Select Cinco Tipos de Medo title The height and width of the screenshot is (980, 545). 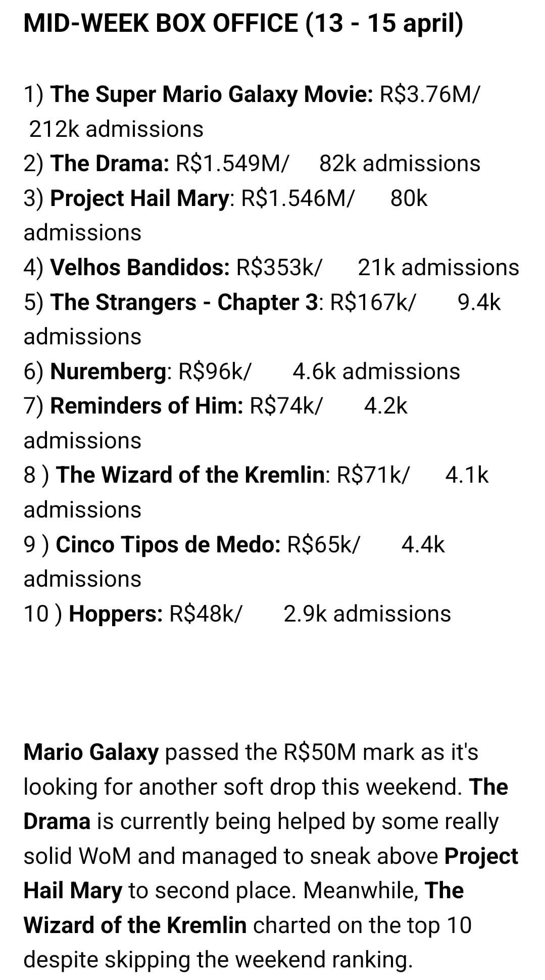[168, 545]
